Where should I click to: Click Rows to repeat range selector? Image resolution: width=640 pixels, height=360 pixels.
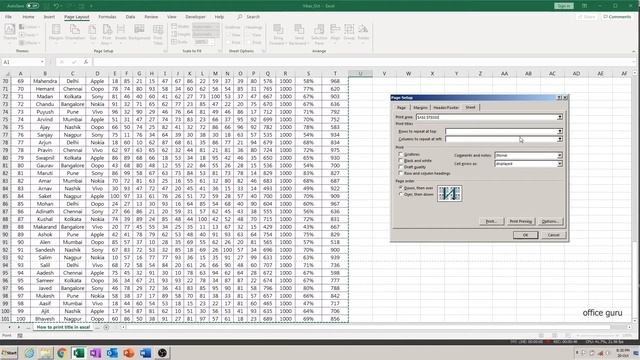(560, 131)
